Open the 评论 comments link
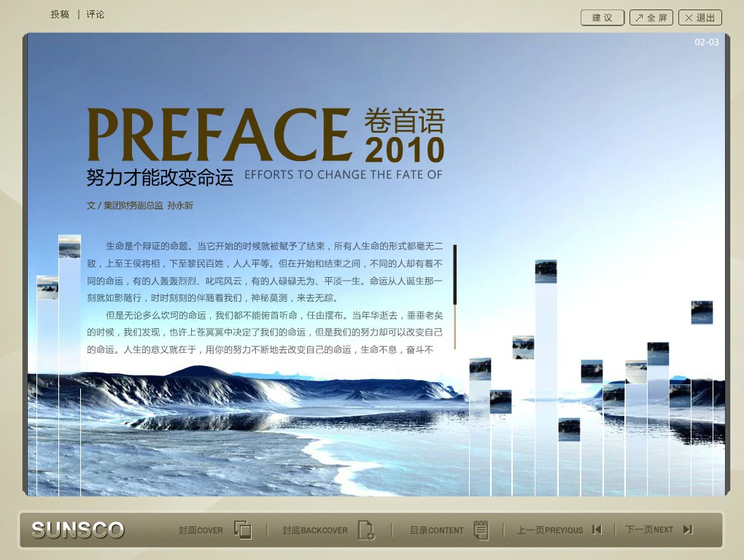This screenshot has height=560, width=744. coord(95,15)
